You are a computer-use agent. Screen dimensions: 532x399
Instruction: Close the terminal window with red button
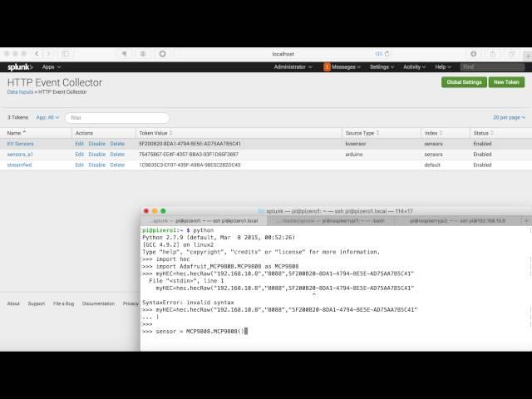tap(146, 211)
